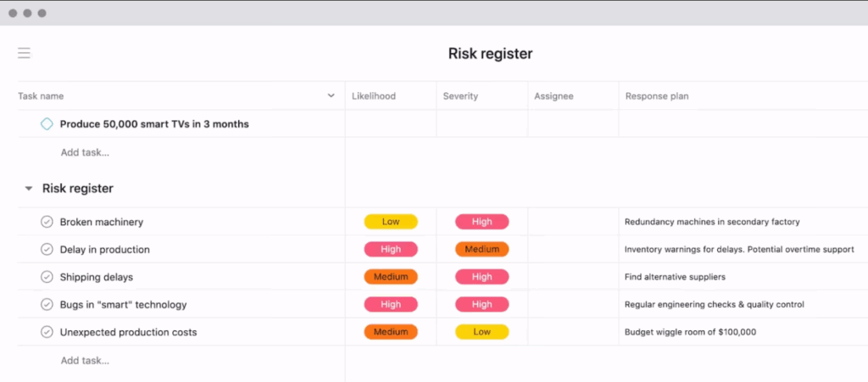
Task: Mark Broken machinery task complete
Action: point(47,222)
